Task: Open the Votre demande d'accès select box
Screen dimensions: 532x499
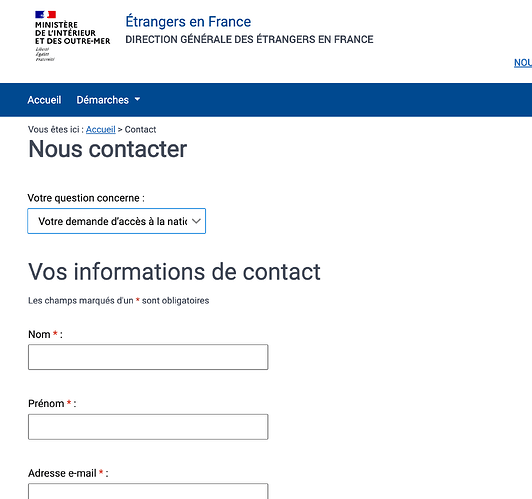Action: pyautogui.click(x=116, y=221)
